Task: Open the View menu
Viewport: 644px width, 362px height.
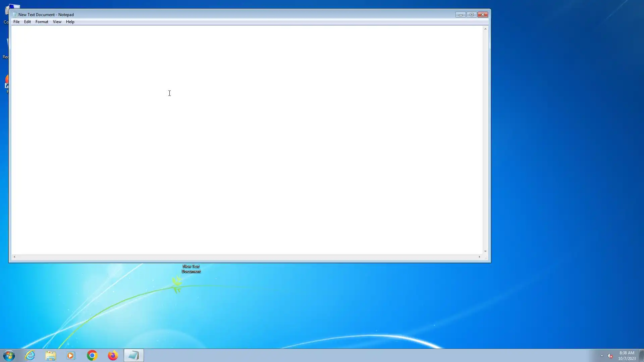Action: [x=57, y=22]
